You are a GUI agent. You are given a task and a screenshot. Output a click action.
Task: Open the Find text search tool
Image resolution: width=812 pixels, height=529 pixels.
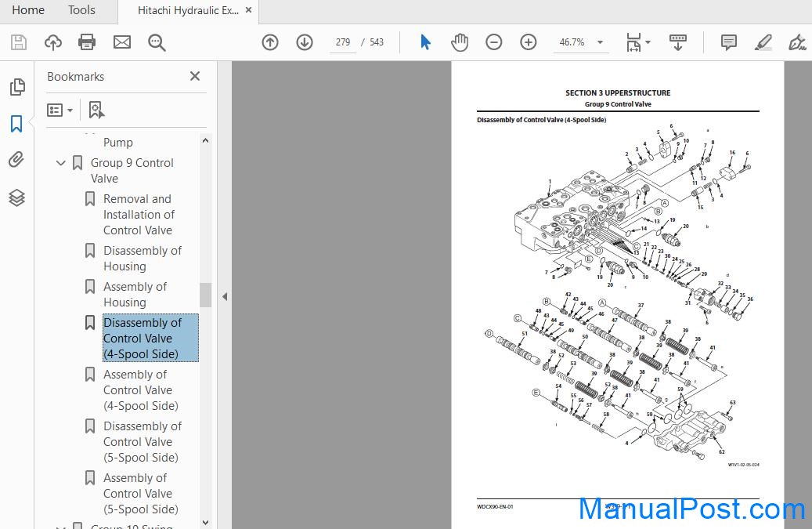coord(157,42)
